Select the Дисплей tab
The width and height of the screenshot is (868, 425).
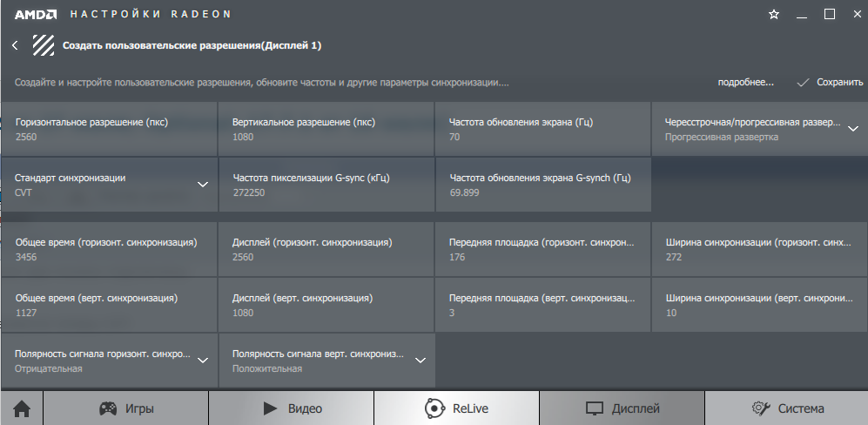[x=622, y=408]
